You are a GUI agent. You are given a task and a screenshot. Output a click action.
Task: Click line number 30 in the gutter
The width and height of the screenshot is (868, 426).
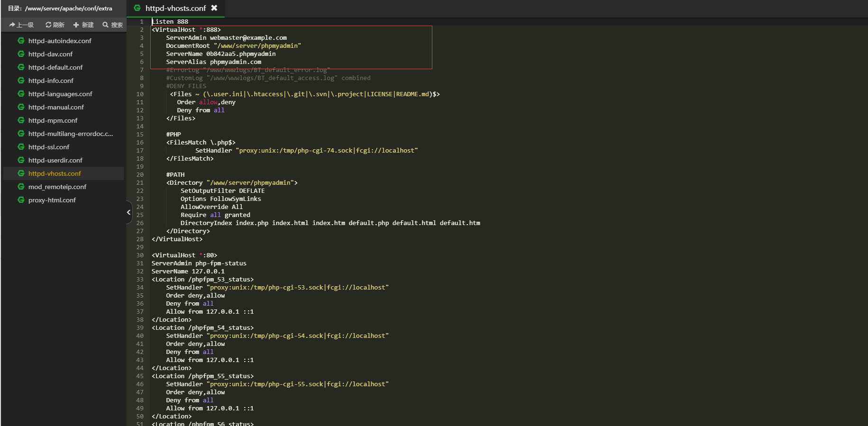tap(140, 255)
